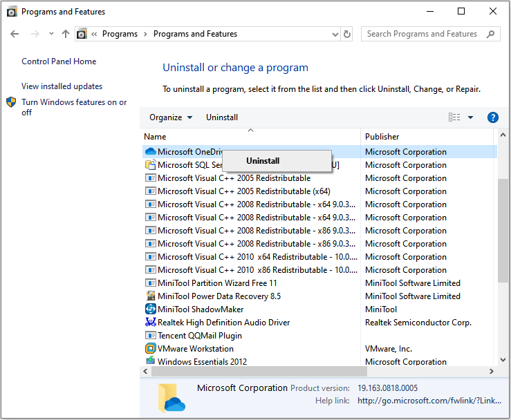Click the Forward navigation arrow

pos(35,34)
